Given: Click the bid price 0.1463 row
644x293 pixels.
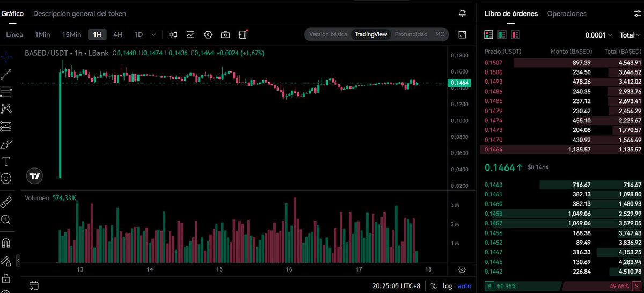Looking at the screenshot, I should click(562, 185).
